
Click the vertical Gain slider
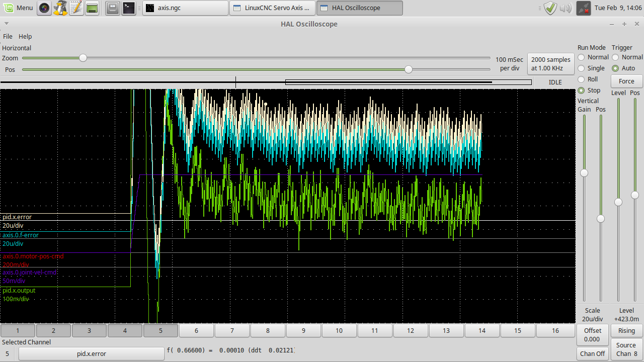click(x=584, y=208)
